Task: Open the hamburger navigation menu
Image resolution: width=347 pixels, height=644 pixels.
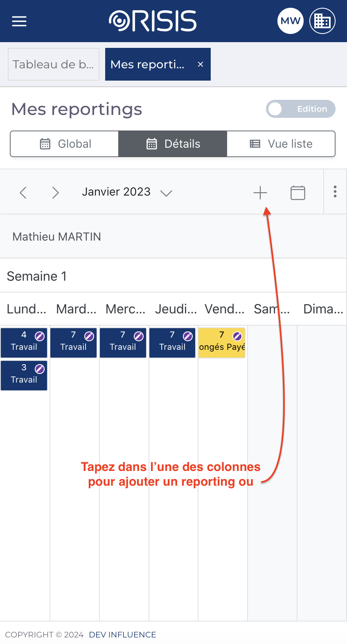Action: click(19, 21)
